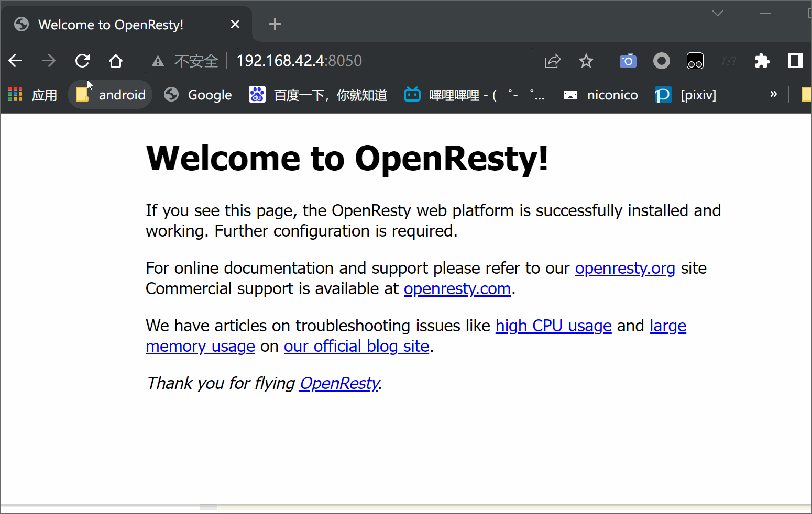
Task: Go back to the previous page
Action: point(15,61)
